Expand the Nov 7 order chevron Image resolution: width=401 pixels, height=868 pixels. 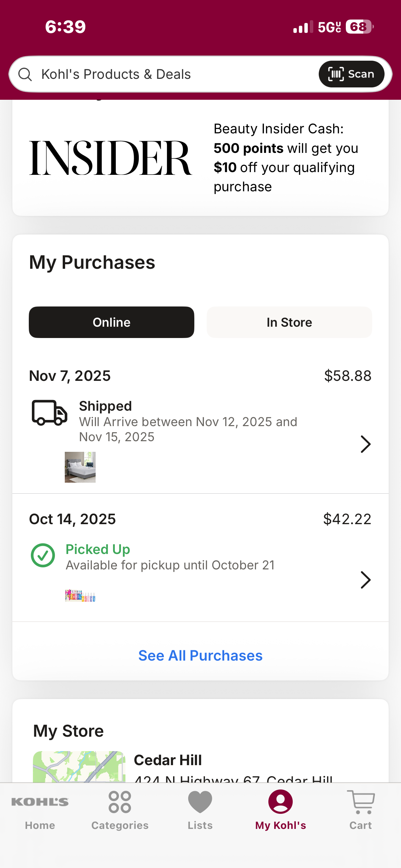[x=366, y=444]
